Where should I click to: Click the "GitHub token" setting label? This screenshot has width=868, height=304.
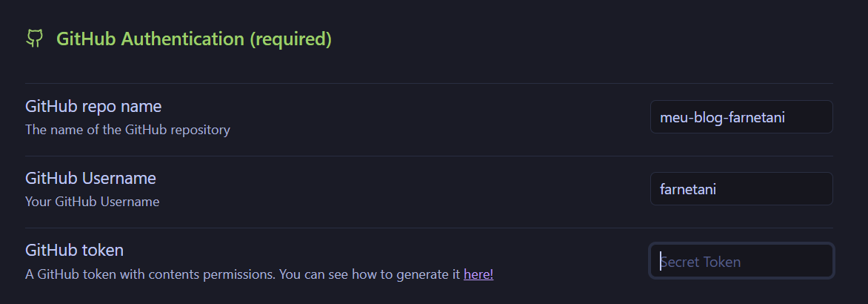74,250
